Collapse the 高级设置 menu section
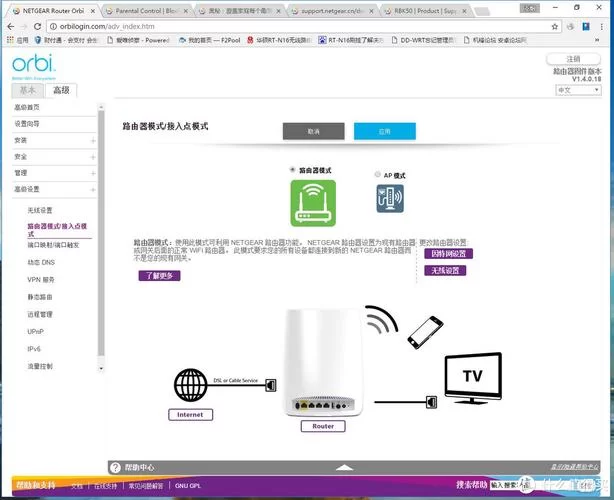Viewport: 614px width, 500px height. point(93,190)
